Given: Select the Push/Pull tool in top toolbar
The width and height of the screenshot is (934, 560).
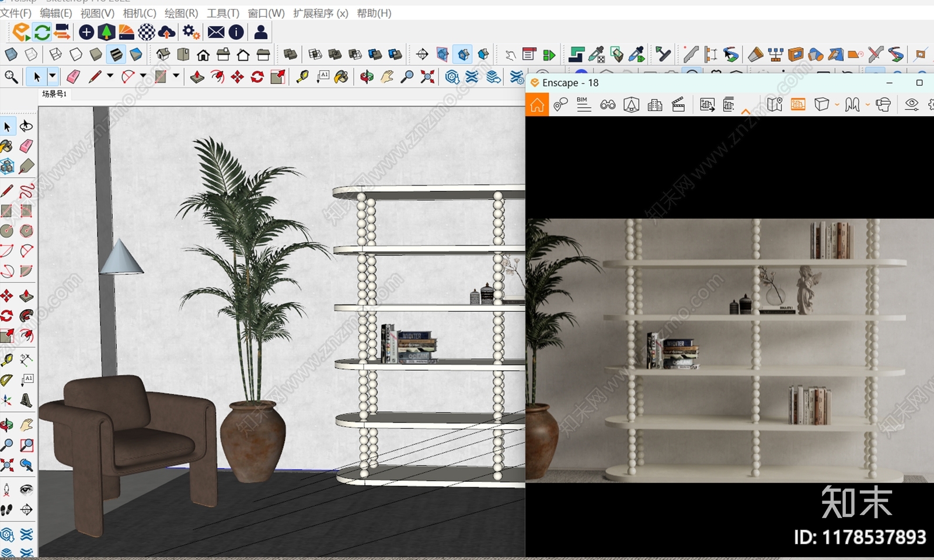Looking at the screenshot, I should pos(197,77).
